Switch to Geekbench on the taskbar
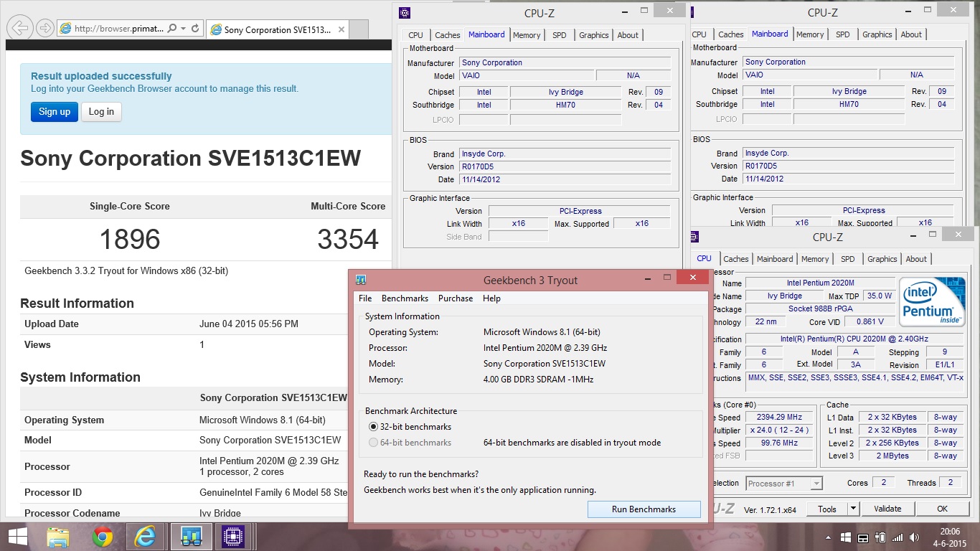The image size is (980, 551). point(191,537)
